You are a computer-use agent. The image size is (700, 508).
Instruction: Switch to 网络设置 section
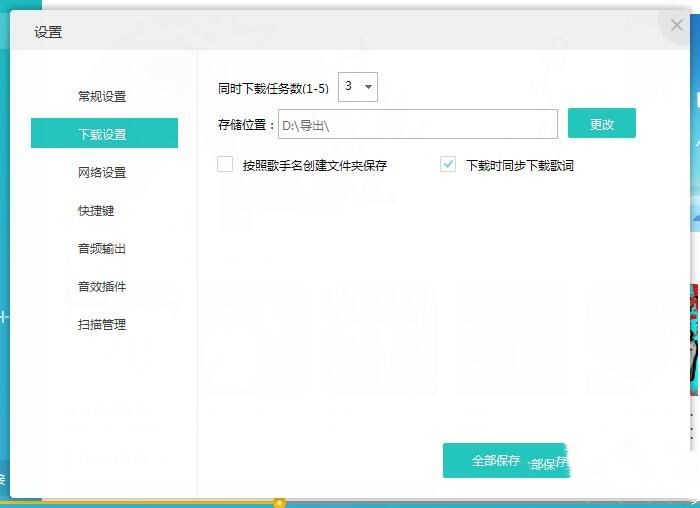(x=102, y=172)
